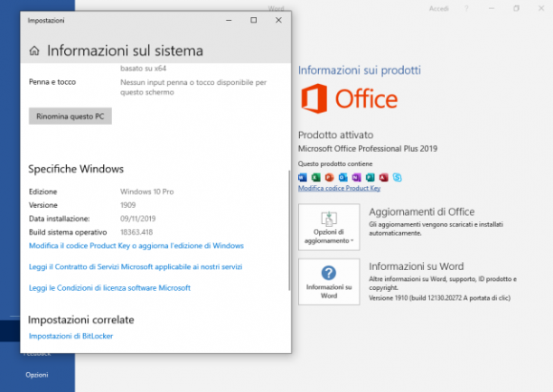
Task: Click the '09/11/2019' installation date value
Action: point(138,219)
